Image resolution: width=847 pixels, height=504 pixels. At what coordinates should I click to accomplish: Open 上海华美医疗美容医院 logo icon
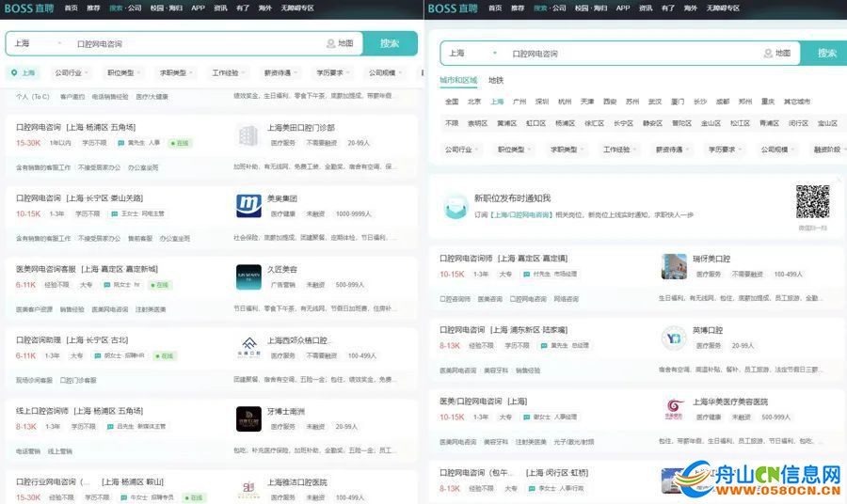tap(674, 408)
